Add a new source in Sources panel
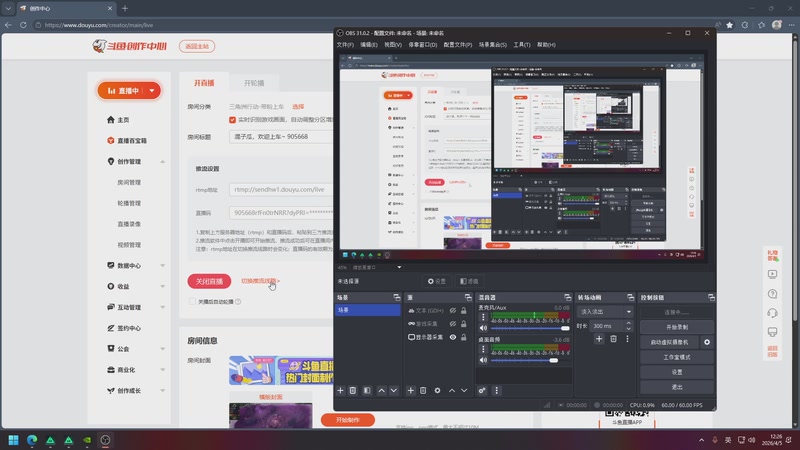Viewport: 800px width, 450px height. [x=410, y=391]
